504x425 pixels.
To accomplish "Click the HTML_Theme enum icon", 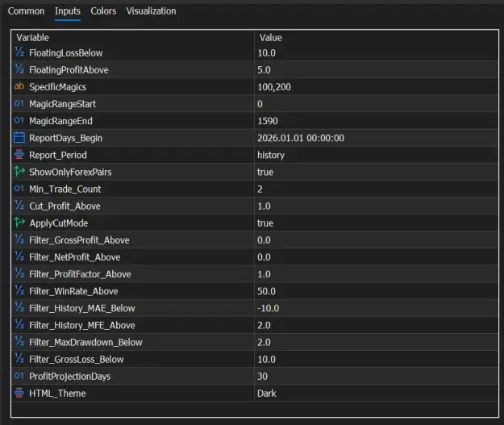I will [19, 393].
